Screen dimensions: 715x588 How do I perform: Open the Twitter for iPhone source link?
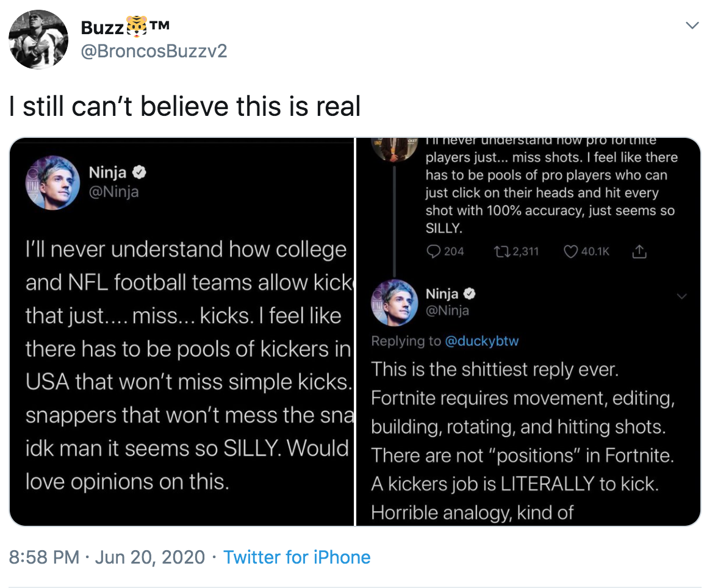tap(297, 557)
